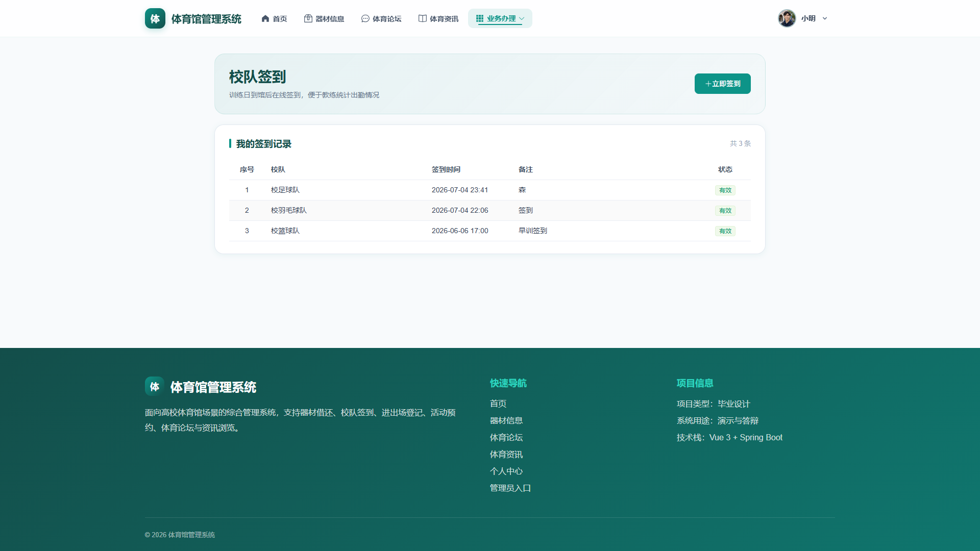Click the book icon beside 体育资讯

point(423,18)
